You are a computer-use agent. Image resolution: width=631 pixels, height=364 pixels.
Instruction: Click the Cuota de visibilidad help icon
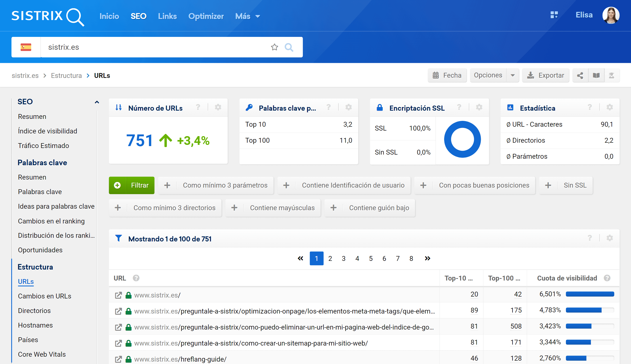(x=607, y=278)
